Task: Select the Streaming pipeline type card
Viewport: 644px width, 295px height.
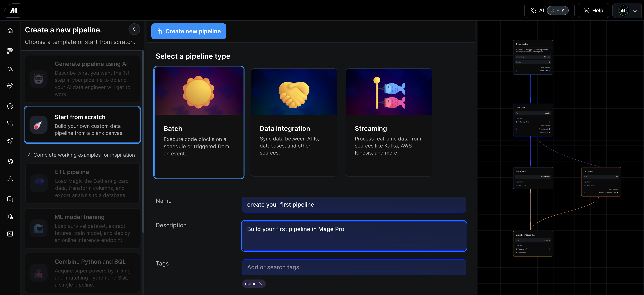Action: [x=389, y=122]
